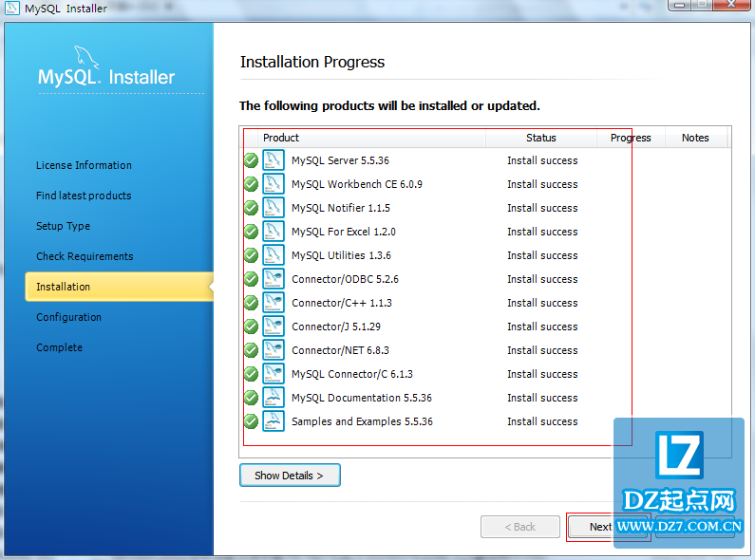Go to Find latest products step

click(x=84, y=196)
